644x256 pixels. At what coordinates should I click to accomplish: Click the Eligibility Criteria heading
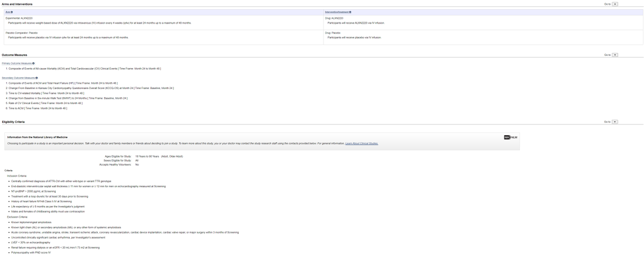click(x=13, y=122)
